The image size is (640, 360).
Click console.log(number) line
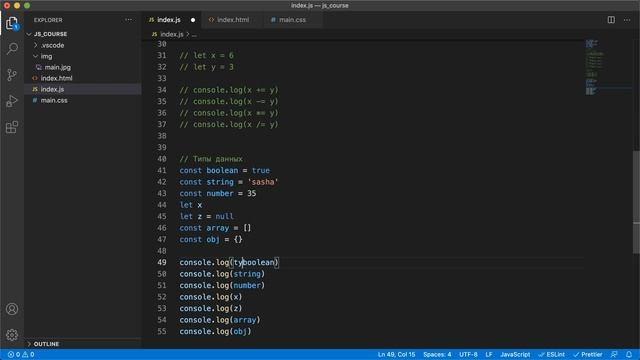[x=222, y=285]
